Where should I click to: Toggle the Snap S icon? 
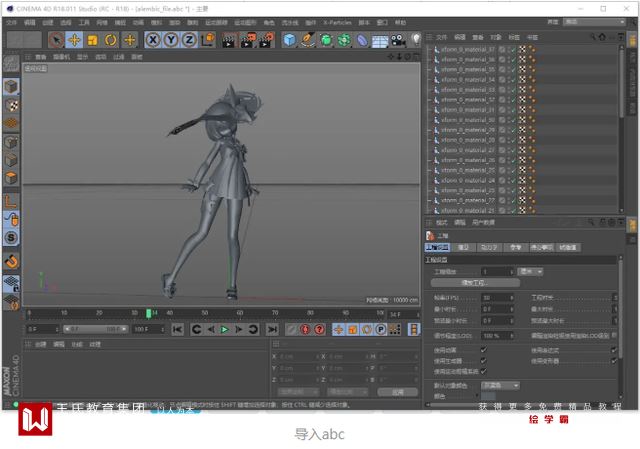11,238
